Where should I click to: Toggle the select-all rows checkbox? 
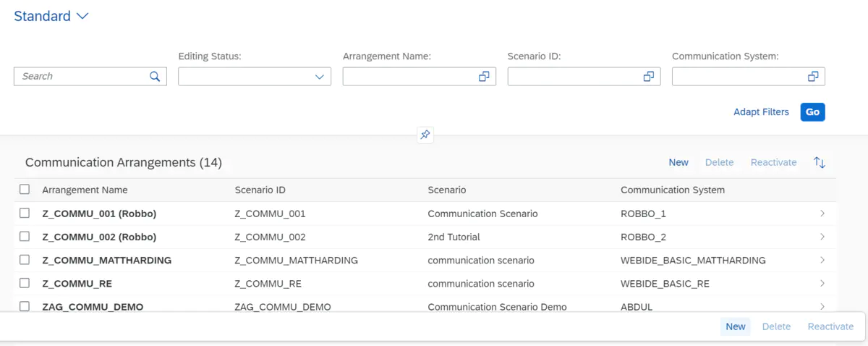point(25,190)
